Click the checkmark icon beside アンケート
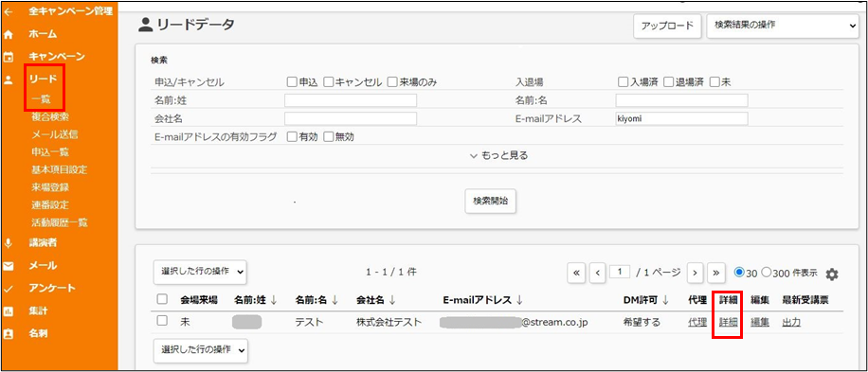The image size is (868, 372). (x=8, y=289)
